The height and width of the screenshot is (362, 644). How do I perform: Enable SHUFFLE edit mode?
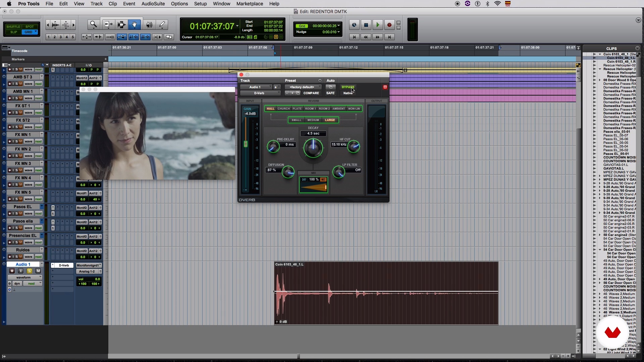coord(13,26)
